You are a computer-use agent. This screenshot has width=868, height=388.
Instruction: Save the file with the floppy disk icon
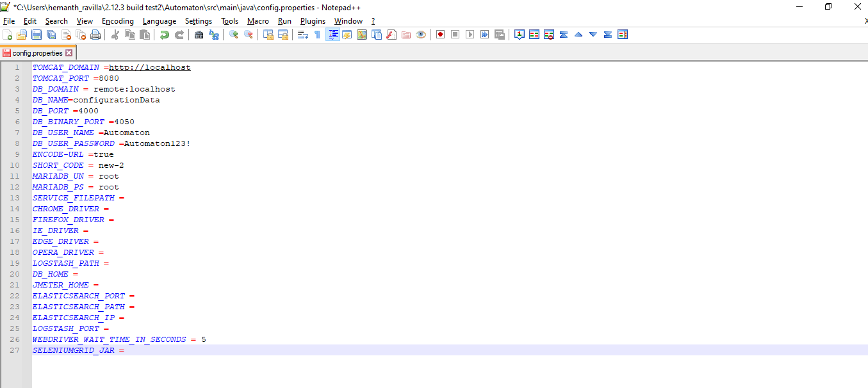coord(37,35)
